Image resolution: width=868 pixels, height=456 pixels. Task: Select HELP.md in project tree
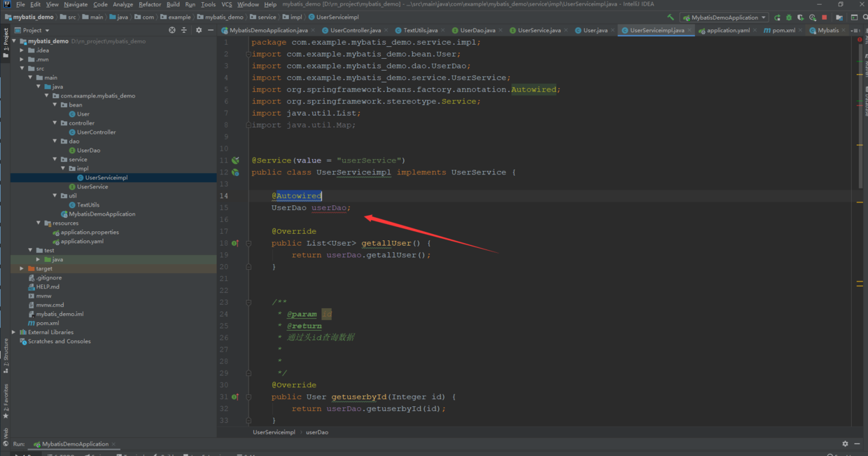(x=48, y=287)
